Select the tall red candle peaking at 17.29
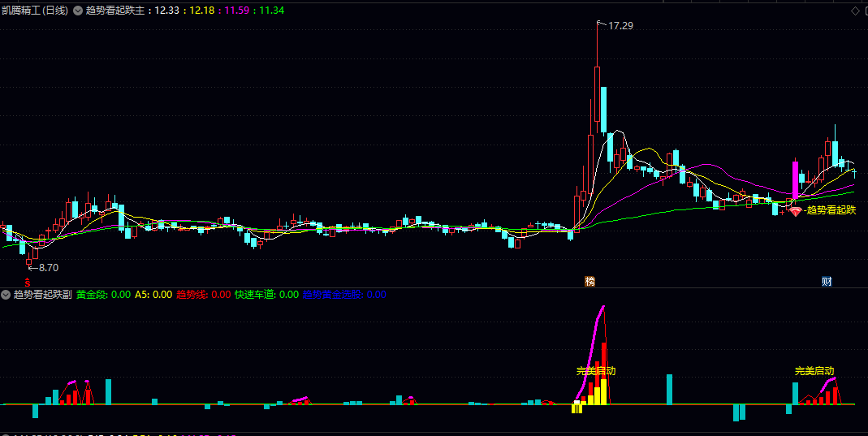Screen dimensions: 868x436 click(x=598, y=94)
